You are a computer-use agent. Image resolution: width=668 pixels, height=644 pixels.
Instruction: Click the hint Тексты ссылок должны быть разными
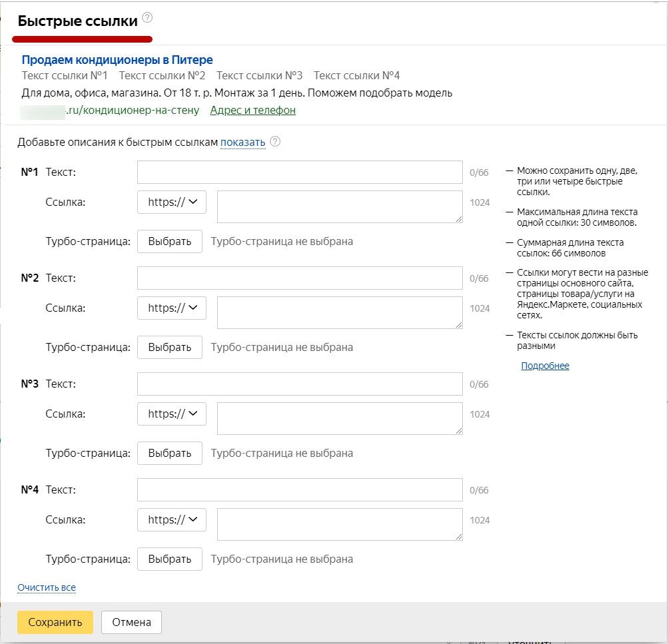pos(577,340)
